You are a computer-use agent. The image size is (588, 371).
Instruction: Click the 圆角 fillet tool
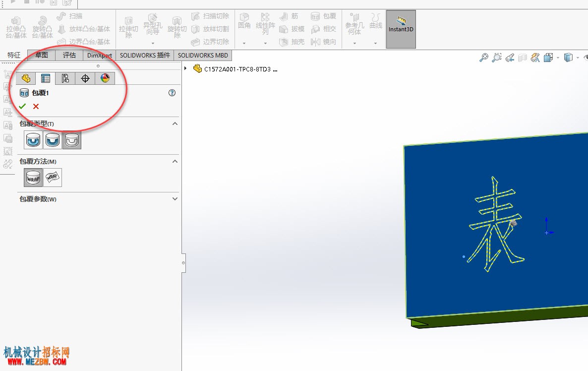tap(244, 21)
